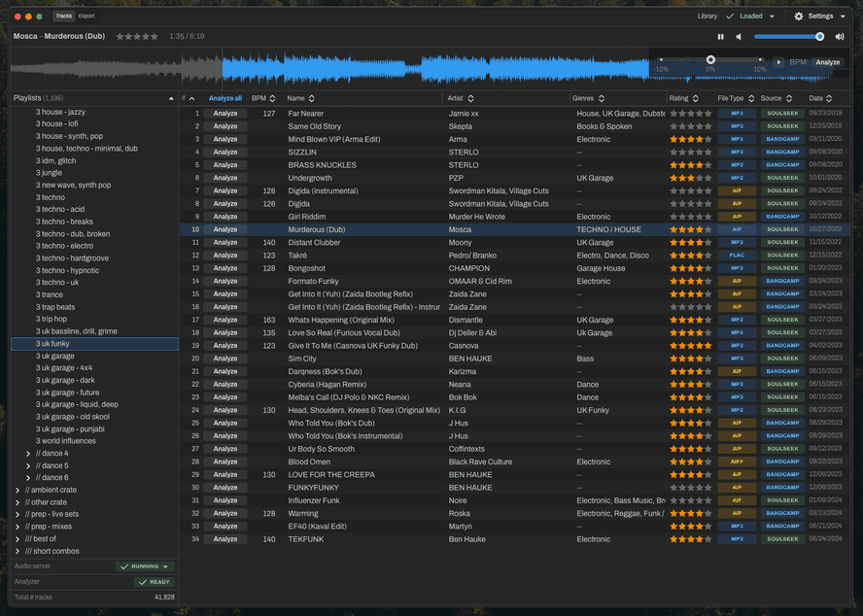Screen dimensions: 863x616
Task: Expand the // dance 4 folder
Action: (x=28, y=454)
